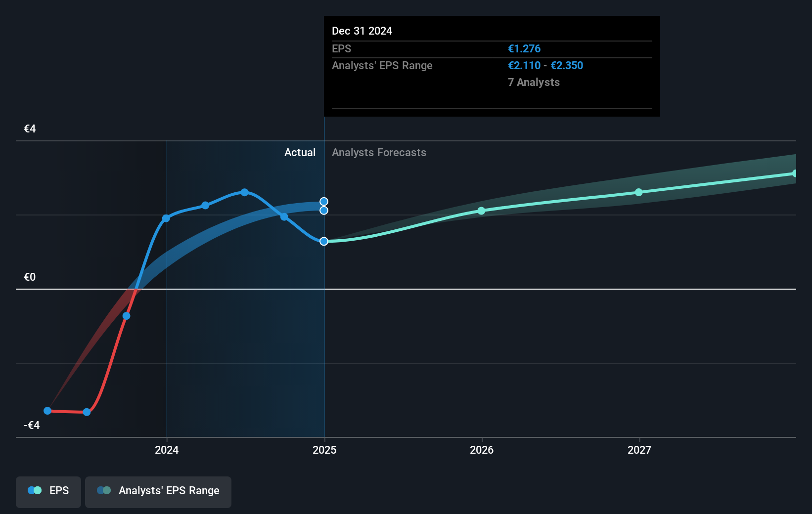Select the Dec 31 2024 EPS point at €1.276
The image size is (812, 514).
click(x=324, y=241)
